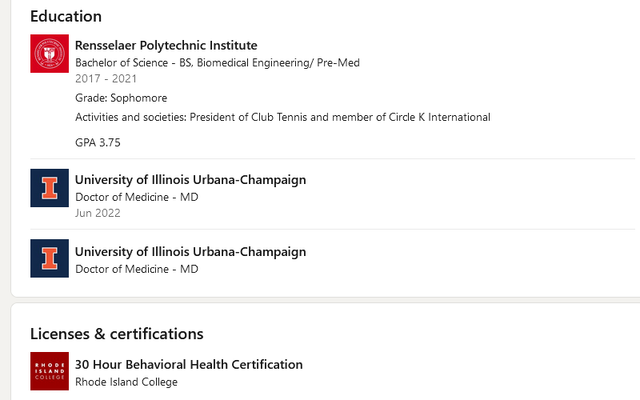Click Doctor of Medicine above Jun 2022

click(x=137, y=197)
